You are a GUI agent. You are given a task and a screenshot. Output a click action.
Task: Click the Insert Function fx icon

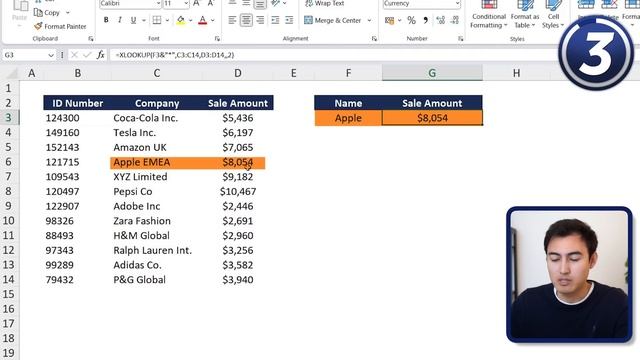pos(100,55)
